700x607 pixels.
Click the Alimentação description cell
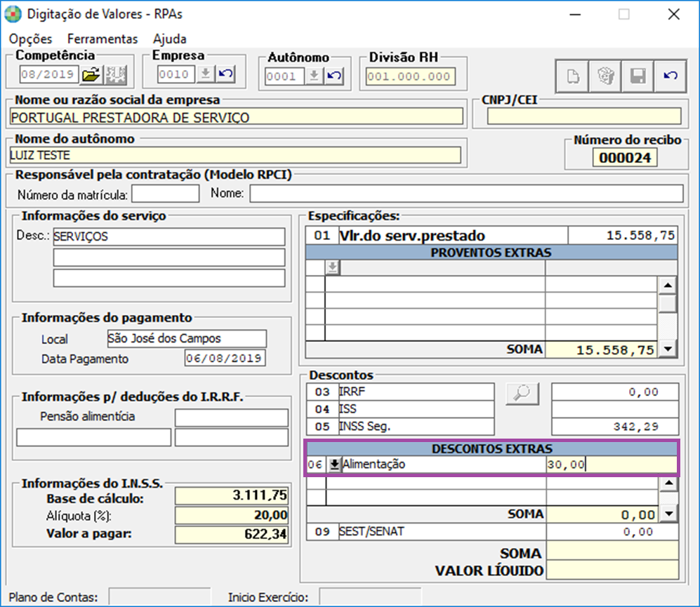(443, 465)
